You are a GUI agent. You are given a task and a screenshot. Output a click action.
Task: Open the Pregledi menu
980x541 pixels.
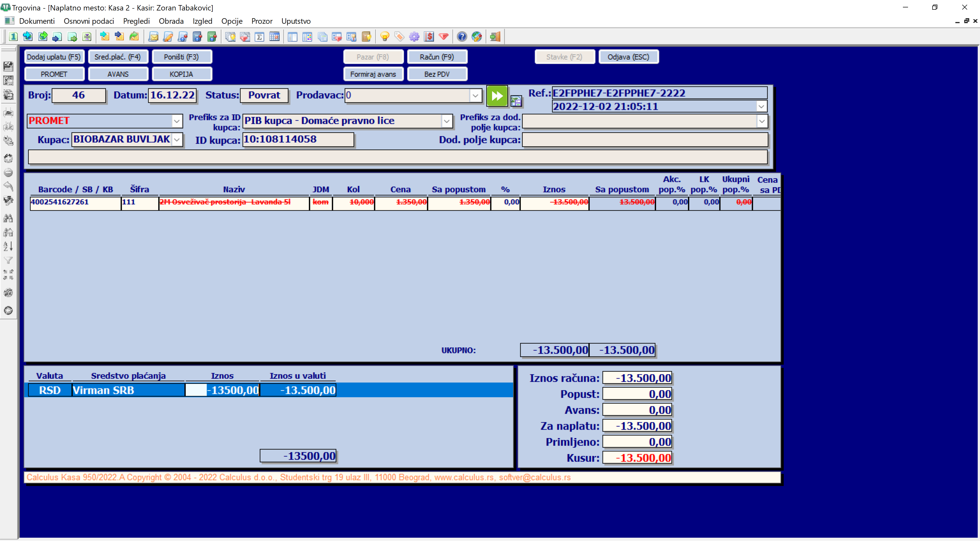tap(136, 21)
